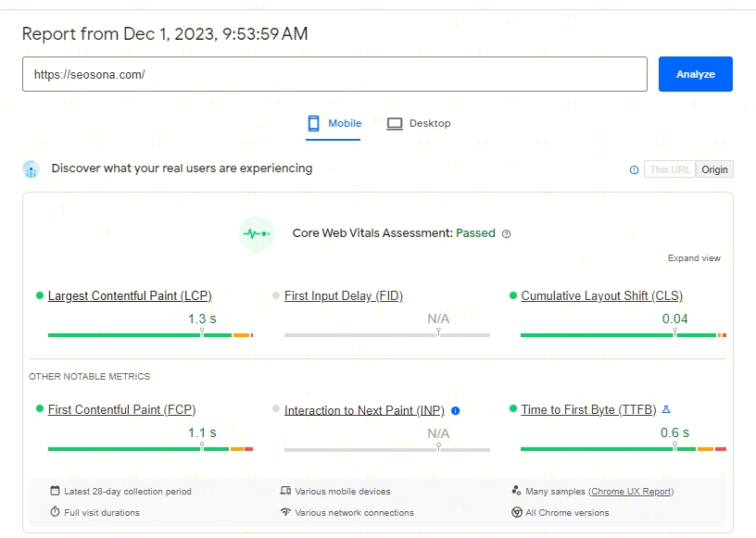The image size is (756, 538).
Task: Click the real users data icon
Action: pos(31,169)
